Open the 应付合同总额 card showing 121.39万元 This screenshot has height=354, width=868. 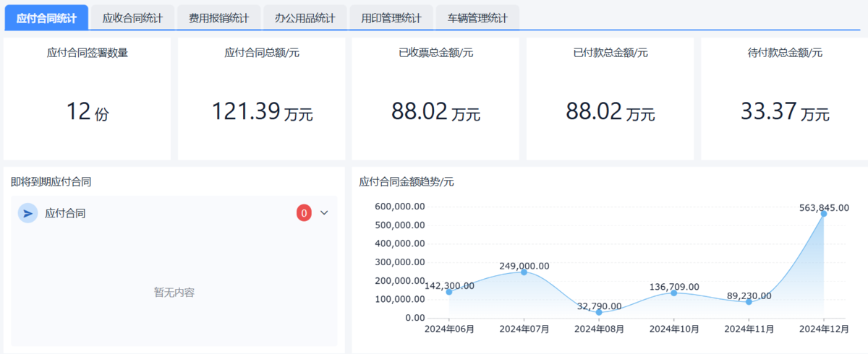tap(261, 99)
